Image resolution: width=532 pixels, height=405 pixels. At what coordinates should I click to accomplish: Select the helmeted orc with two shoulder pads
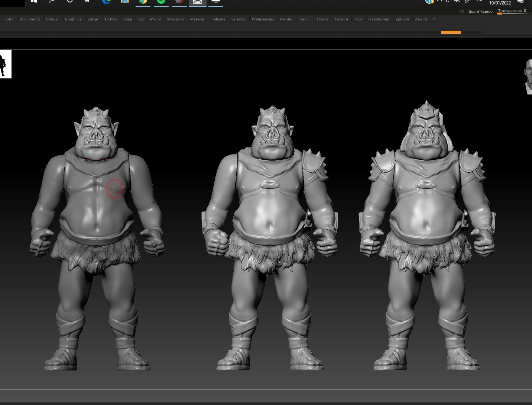pos(427,235)
